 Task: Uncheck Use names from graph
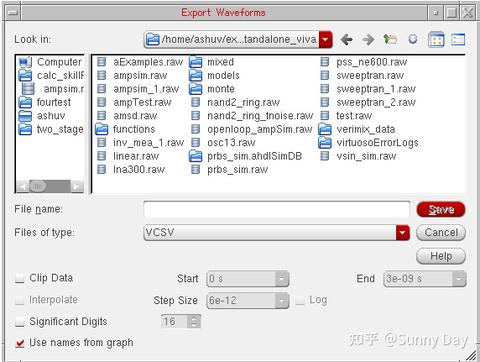20,343
